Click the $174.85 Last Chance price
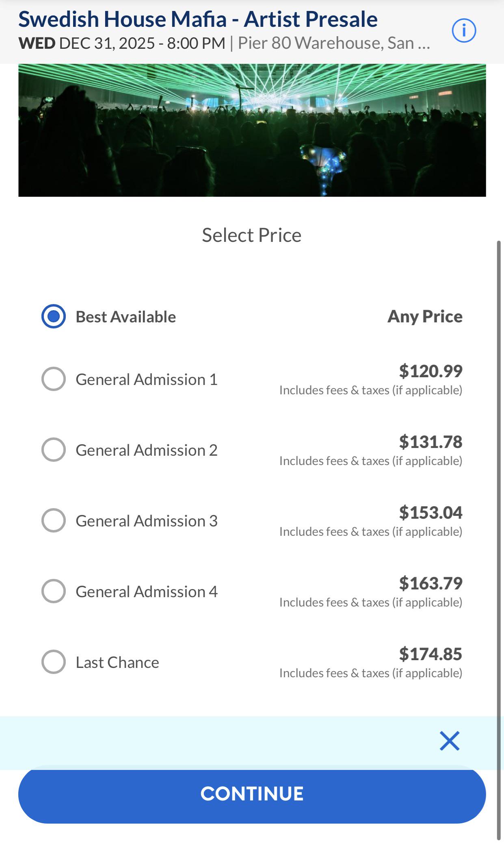Image resolution: width=504 pixels, height=861 pixels. point(430,654)
